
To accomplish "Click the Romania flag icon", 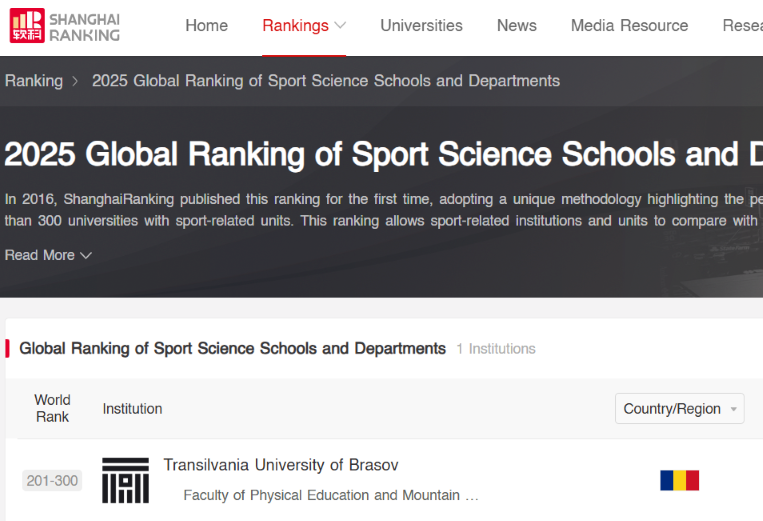I will point(679,480).
